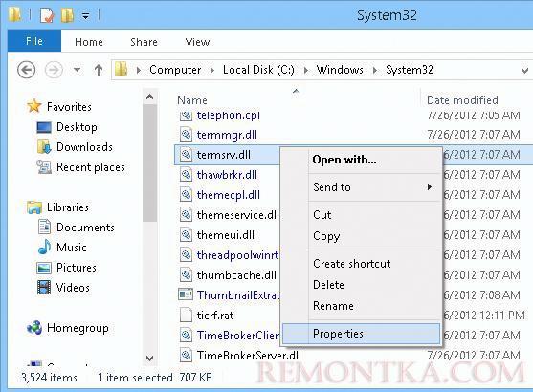Click navigation pane scroll down arrow
Screen dimensions: 533x392
[x=149, y=358]
